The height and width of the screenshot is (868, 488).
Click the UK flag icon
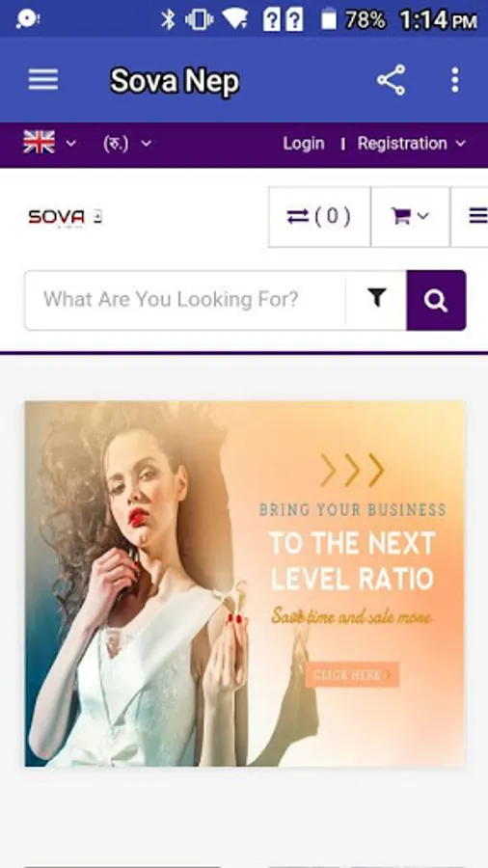(x=40, y=143)
